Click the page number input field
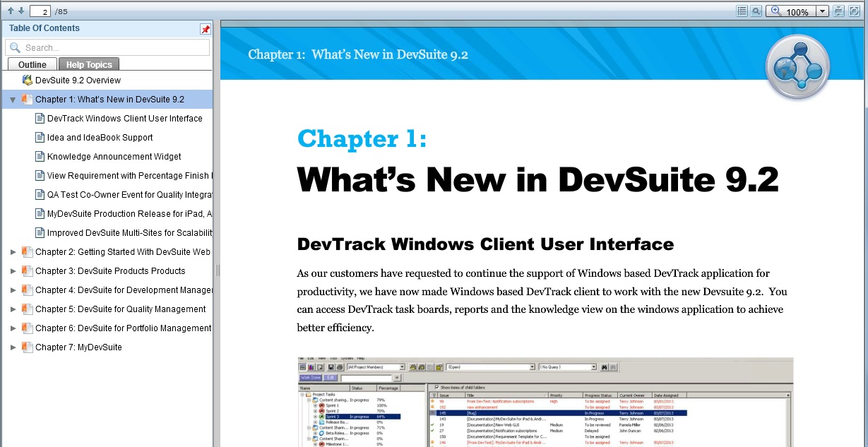 pos(40,11)
